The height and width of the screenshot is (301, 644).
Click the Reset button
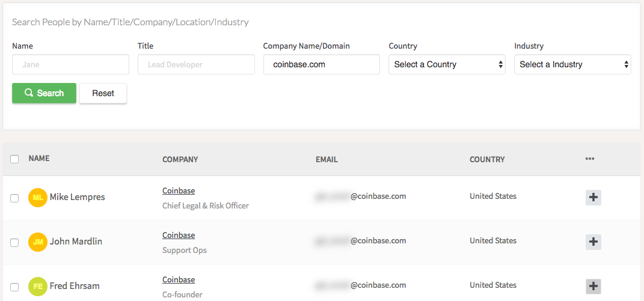[x=103, y=93]
